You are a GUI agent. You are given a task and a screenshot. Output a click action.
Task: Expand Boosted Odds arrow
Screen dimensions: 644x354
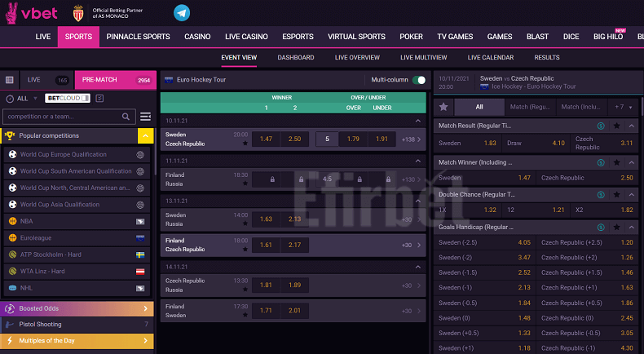click(x=145, y=308)
